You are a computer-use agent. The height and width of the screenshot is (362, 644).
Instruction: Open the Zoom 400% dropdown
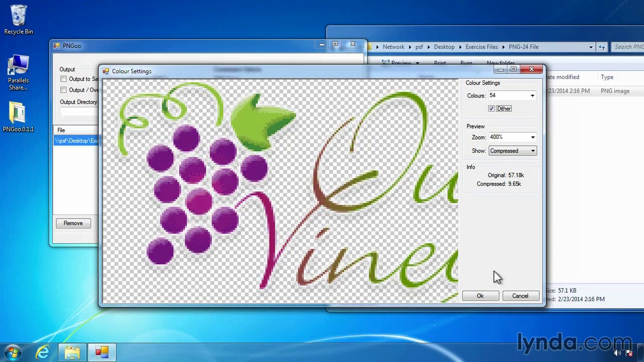(x=532, y=137)
